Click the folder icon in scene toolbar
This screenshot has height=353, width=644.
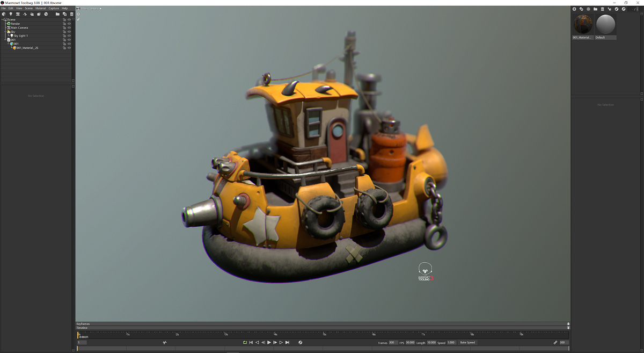pos(57,14)
